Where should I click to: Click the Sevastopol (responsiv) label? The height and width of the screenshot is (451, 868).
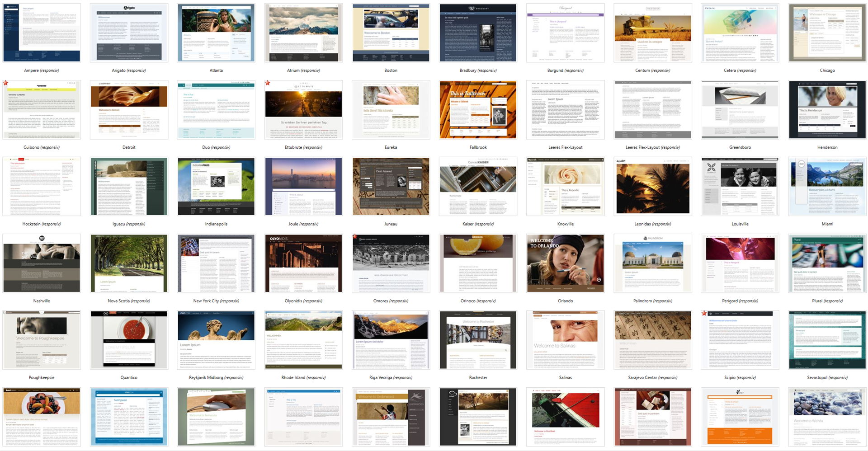click(827, 378)
